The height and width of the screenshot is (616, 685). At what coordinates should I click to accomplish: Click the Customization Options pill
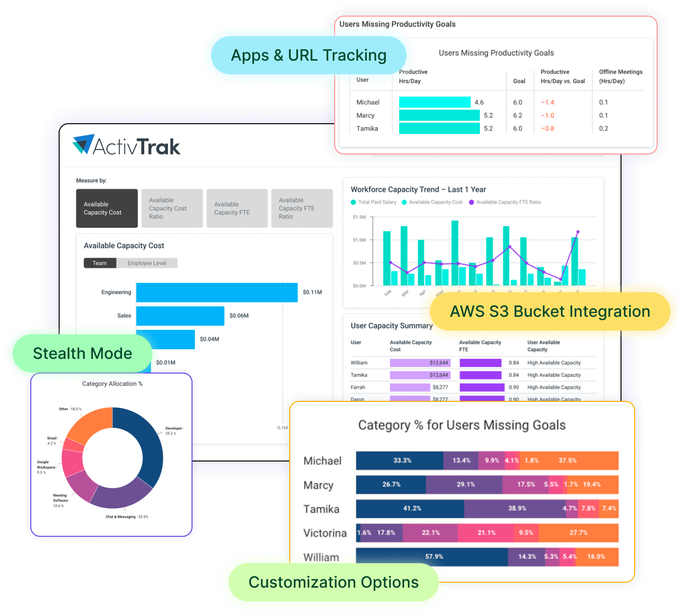pyautogui.click(x=334, y=582)
